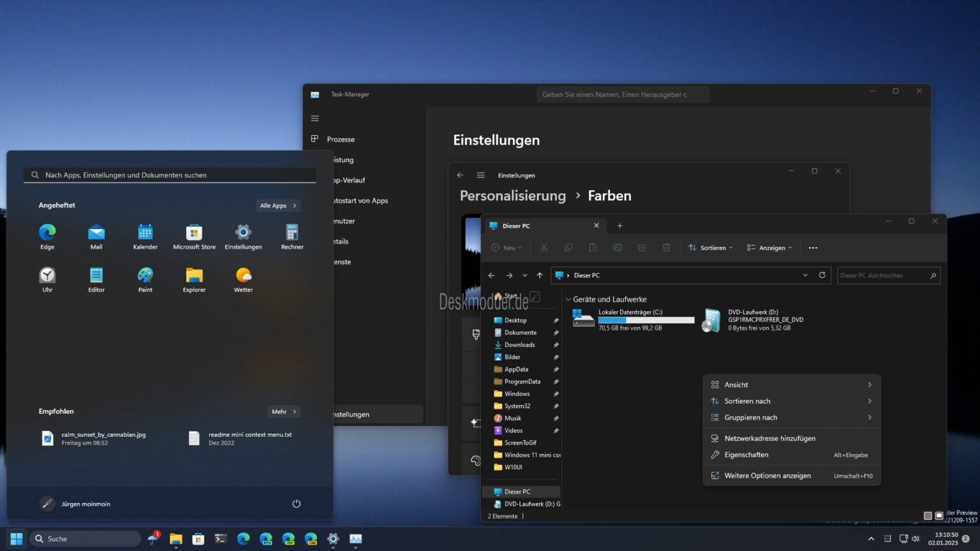This screenshot has width=980, height=551.
Task: Open Microsoft Edge Canary from the taskbar
Action: pyautogui.click(x=311, y=539)
